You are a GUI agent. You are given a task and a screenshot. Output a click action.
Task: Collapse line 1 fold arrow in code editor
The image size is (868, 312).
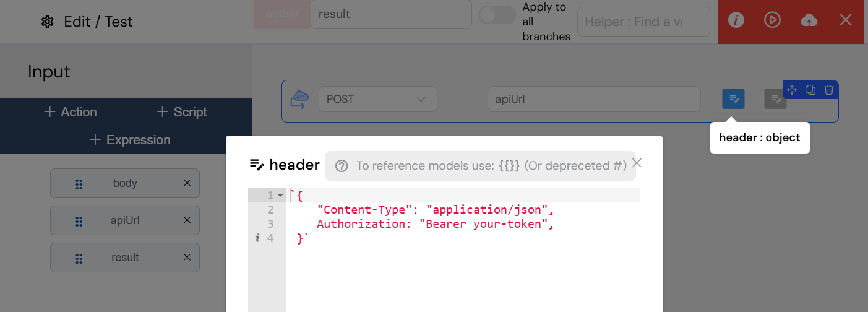(280, 196)
